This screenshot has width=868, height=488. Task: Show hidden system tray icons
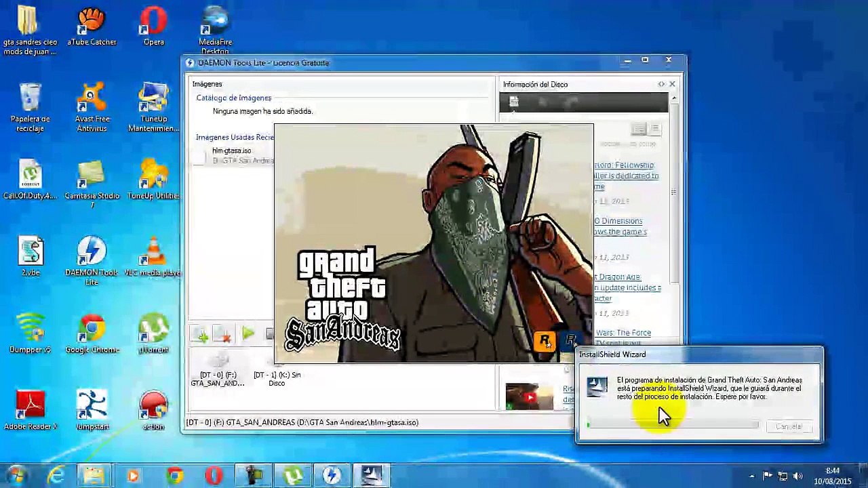pos(751,476)
